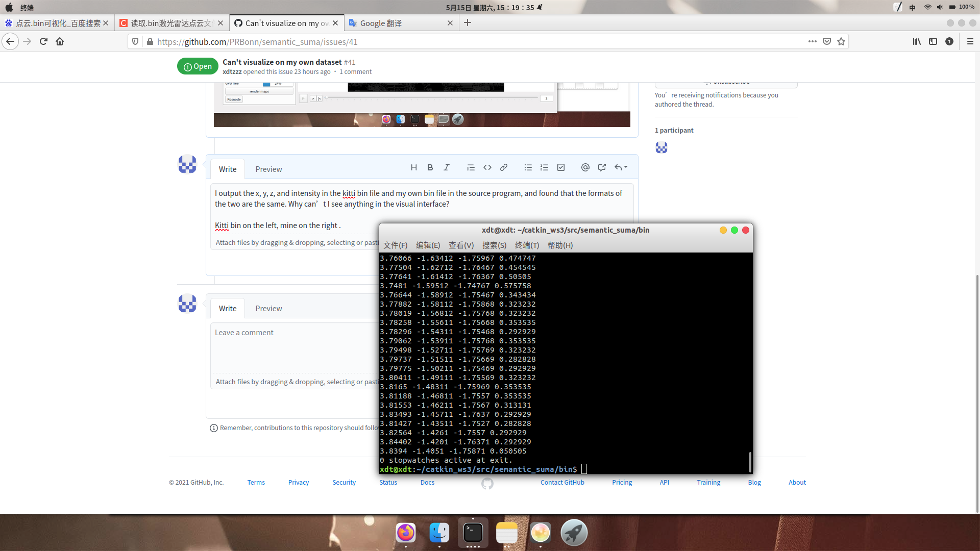
Task: Open the Terms footer link
Action: (256, 483)
